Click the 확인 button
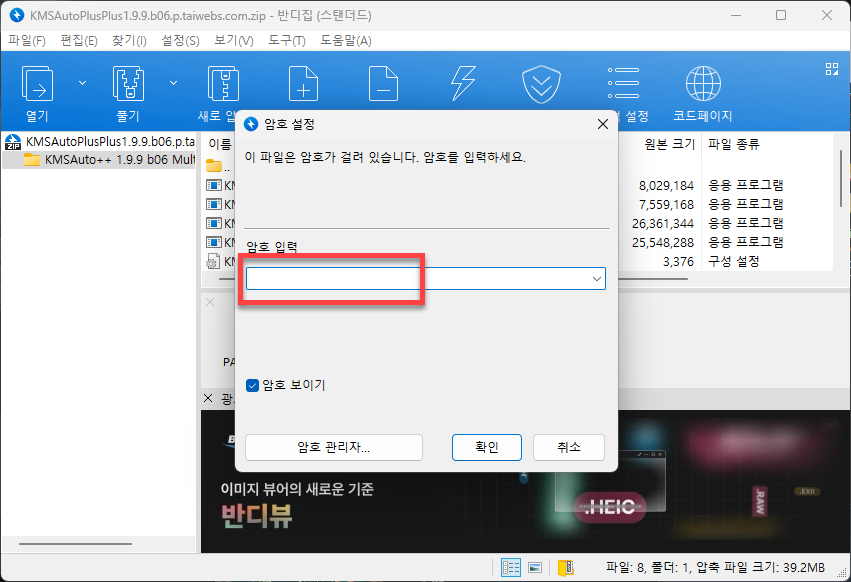 (x=487, y=447)
